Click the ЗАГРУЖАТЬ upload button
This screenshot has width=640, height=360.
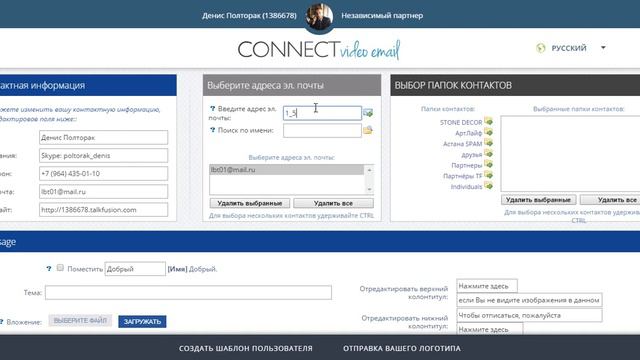click(x=142, y=321)
